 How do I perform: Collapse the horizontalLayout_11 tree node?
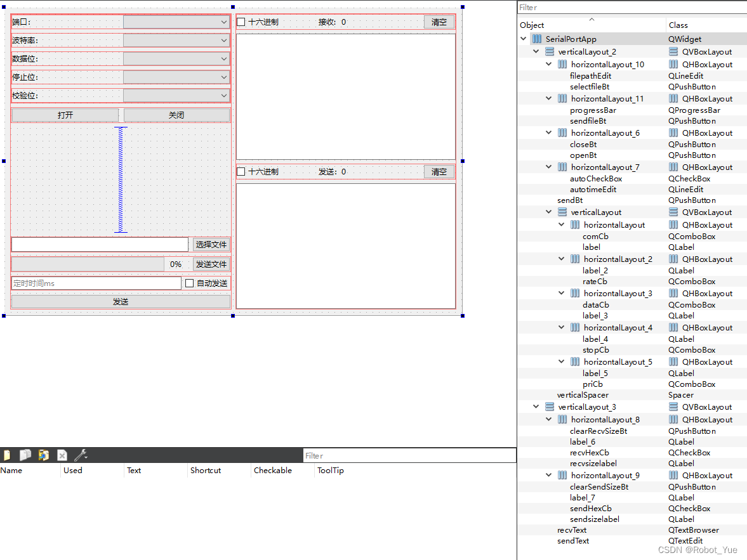(x=549, y=98)
